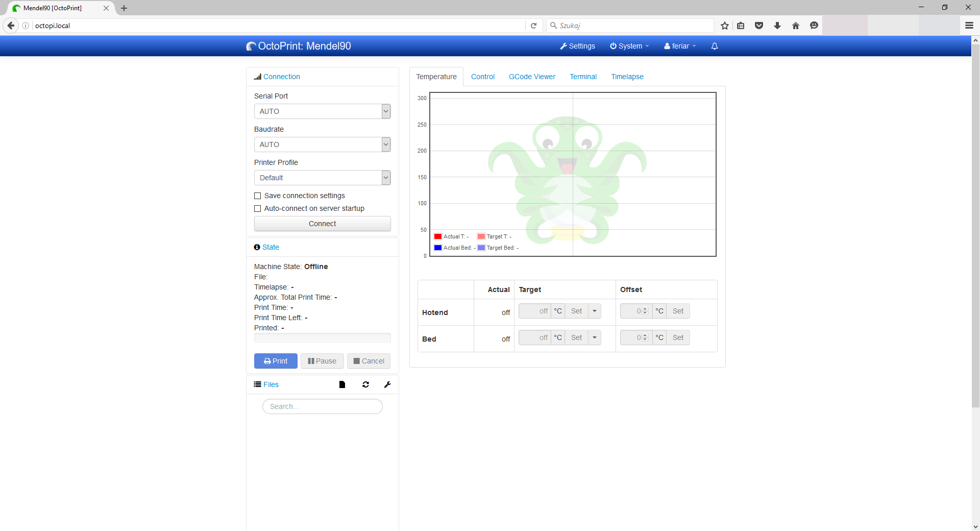The image size is (980, 531).
Task: Open the Timelapse tab
Action: (627, 77)
